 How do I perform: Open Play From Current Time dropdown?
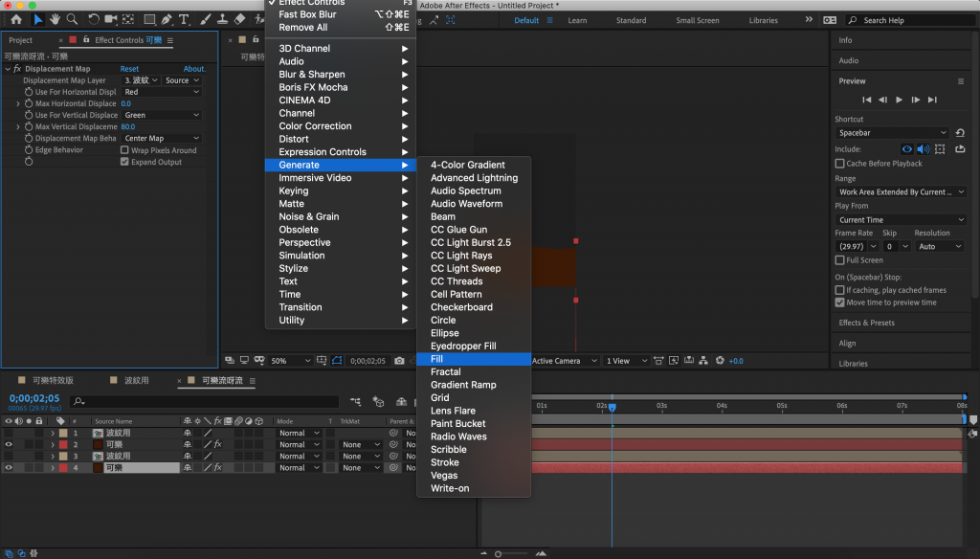[x=900, y=220]
